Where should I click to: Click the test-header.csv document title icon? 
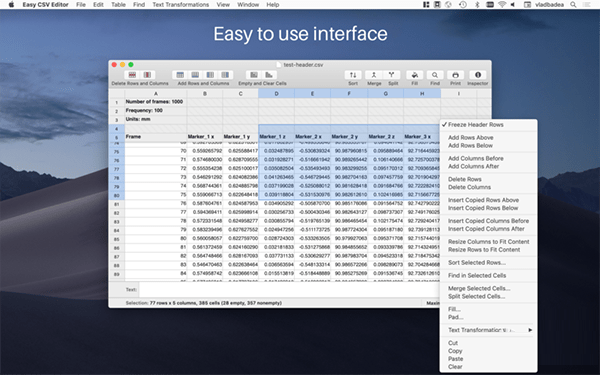(279, 65)
